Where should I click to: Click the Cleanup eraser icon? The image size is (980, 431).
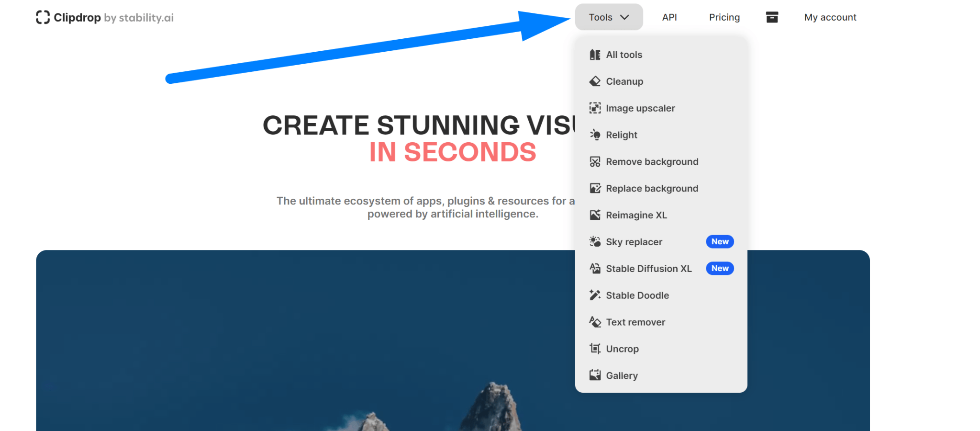[595, 81]
